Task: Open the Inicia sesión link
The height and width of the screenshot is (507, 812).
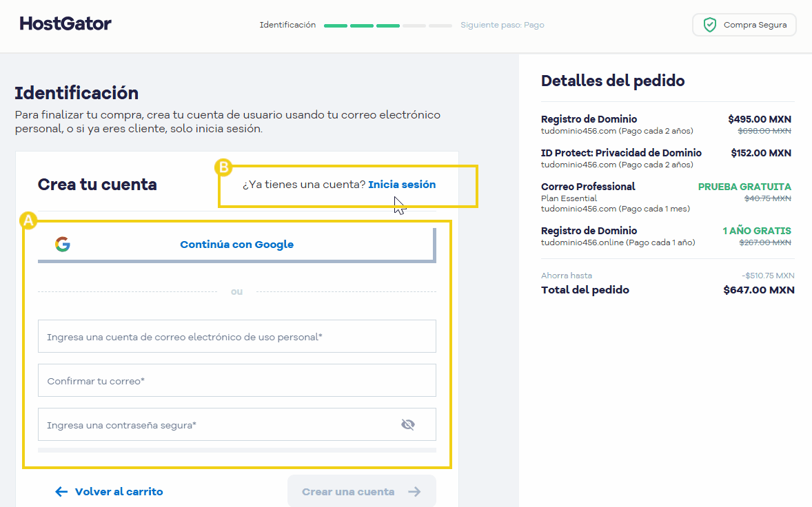Action: 402,185
